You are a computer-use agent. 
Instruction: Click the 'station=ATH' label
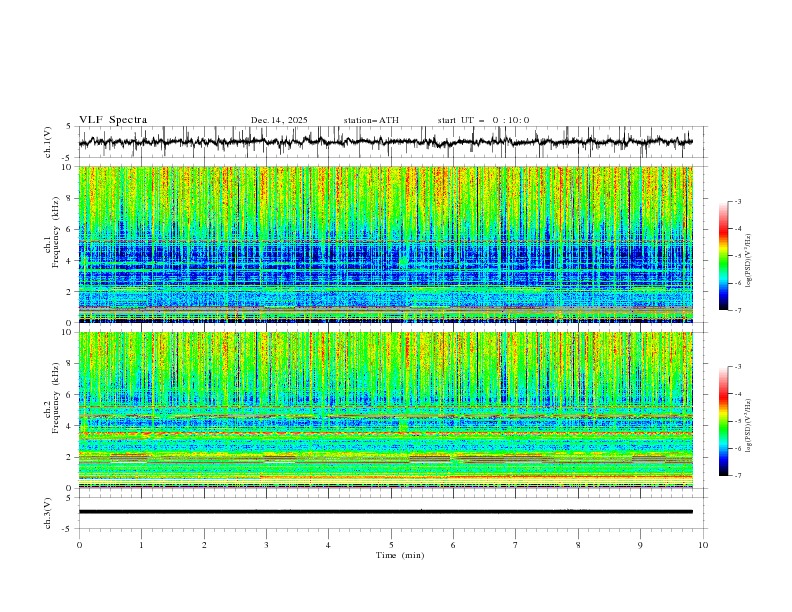point(371,120)
